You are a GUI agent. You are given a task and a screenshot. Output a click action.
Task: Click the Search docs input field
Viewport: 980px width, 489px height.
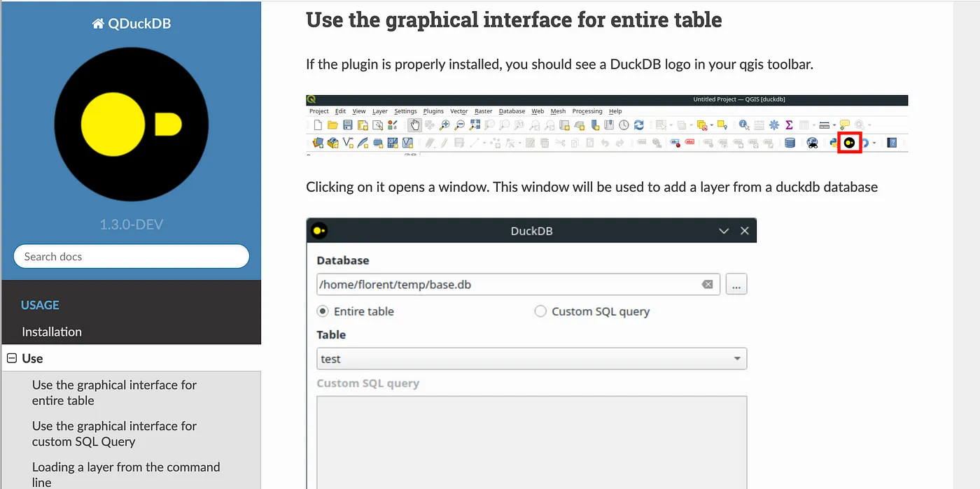tap(132, 257)
